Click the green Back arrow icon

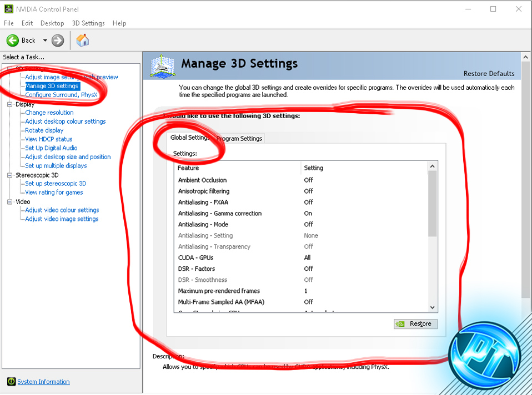pos(13,40)
